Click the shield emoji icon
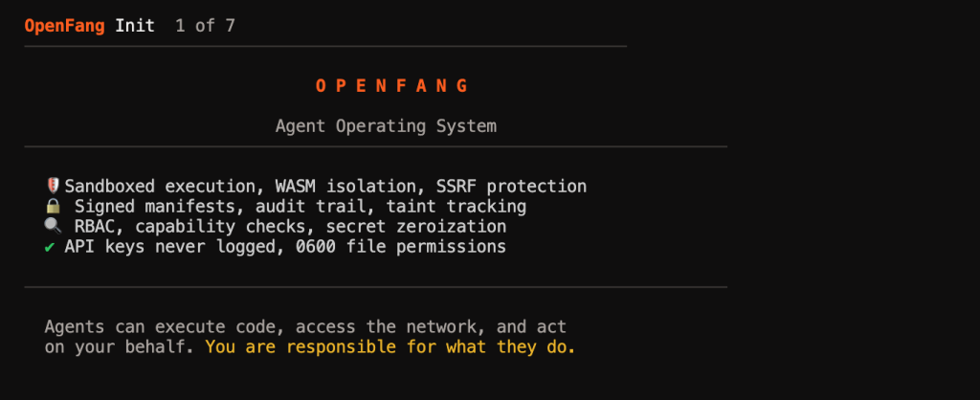 [54, 186]
